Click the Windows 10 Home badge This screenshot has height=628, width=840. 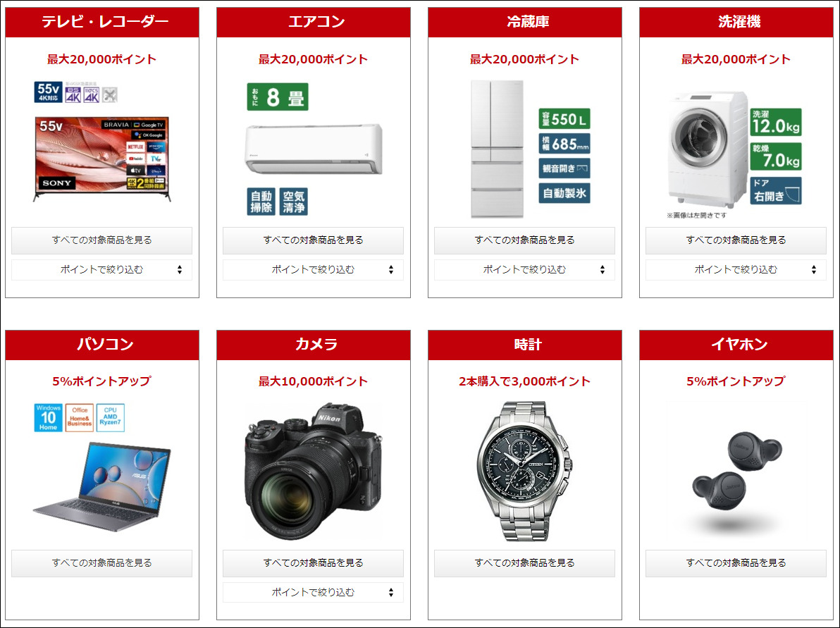coord(48,417)
